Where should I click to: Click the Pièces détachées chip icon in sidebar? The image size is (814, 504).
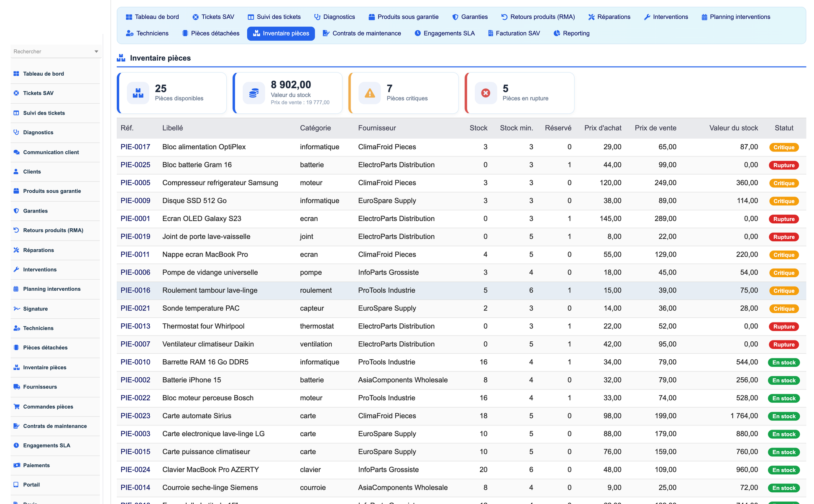tap(16, 348)
